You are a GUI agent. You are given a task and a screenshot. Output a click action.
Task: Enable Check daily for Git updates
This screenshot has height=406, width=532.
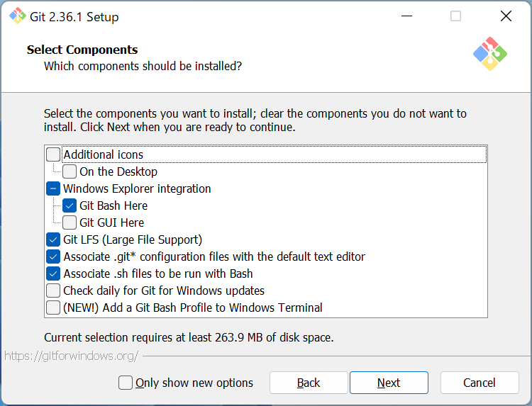click(x=53, y=291)
